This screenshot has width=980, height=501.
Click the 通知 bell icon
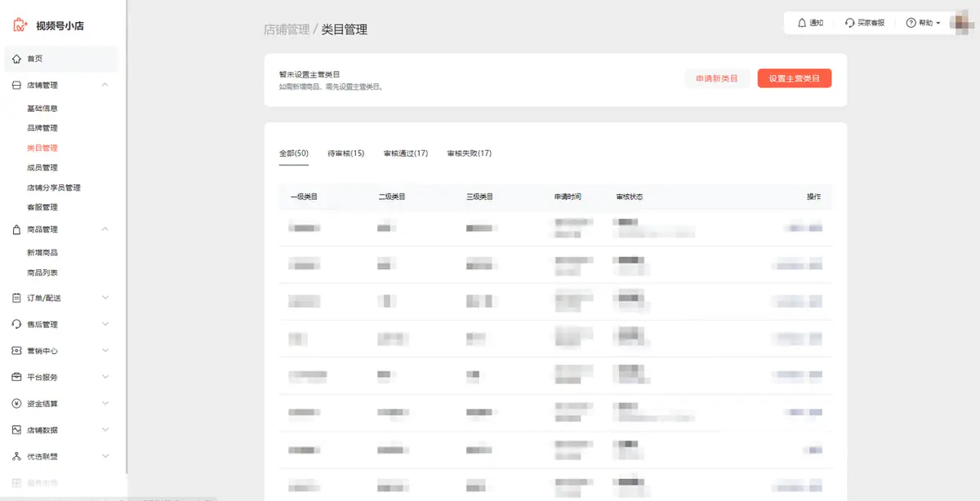802,23
